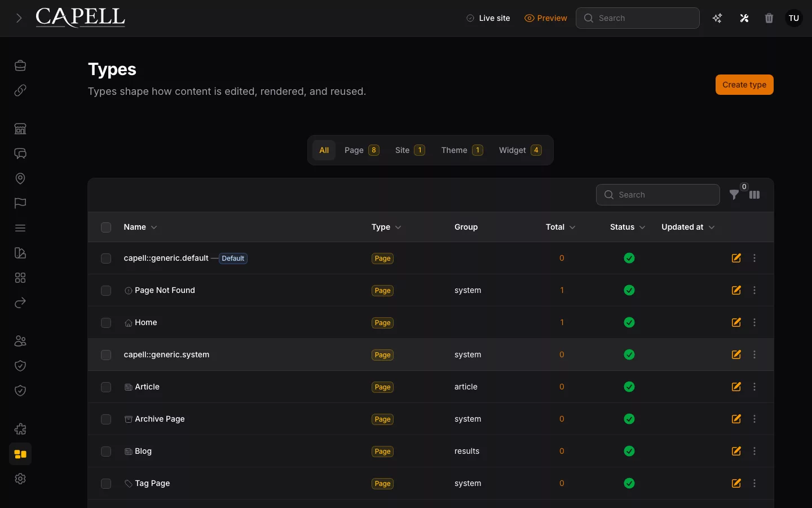Open the map pin icon in sidebar
Screen dimensions: 812x508
[x=20, y=178]
